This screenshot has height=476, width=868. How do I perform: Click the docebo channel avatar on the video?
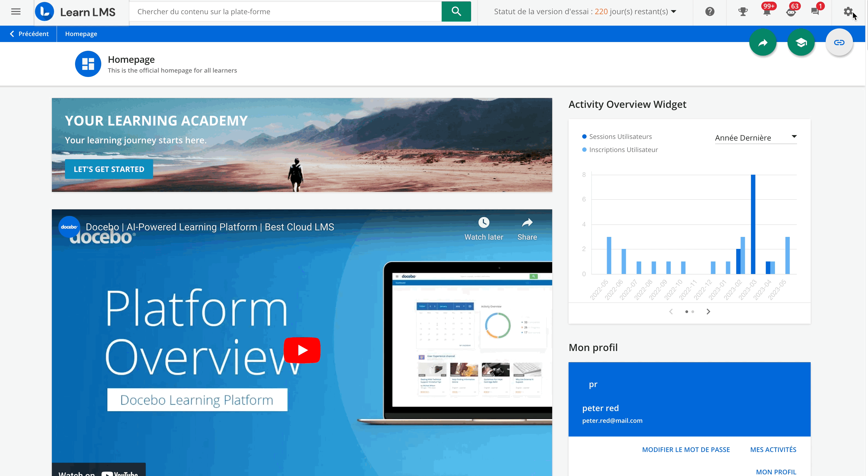click(69, 227)
